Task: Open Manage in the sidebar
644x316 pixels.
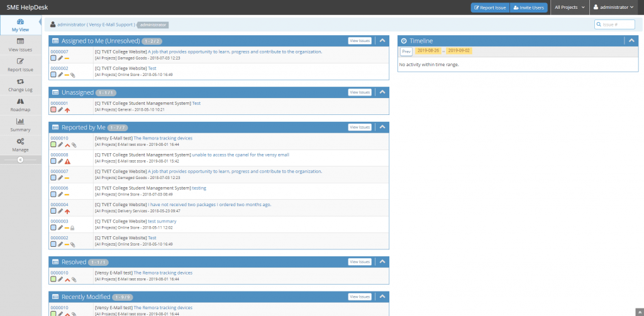Action: tap(21, 145)
